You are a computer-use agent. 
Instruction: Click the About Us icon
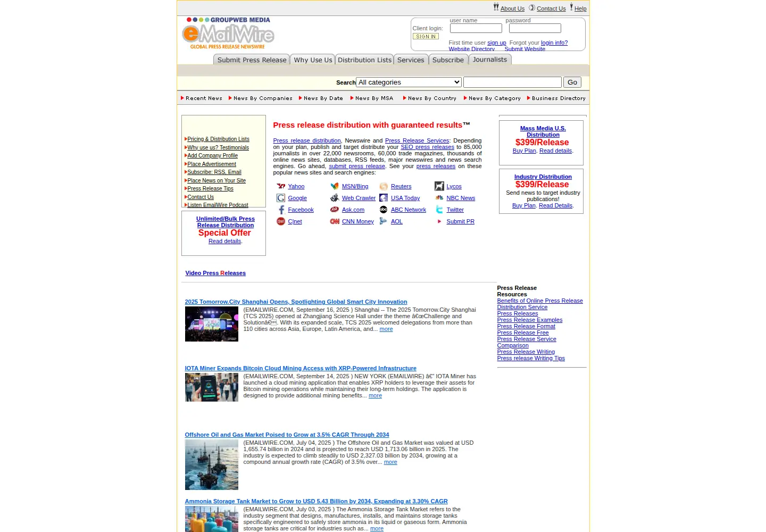coord(496,7)
